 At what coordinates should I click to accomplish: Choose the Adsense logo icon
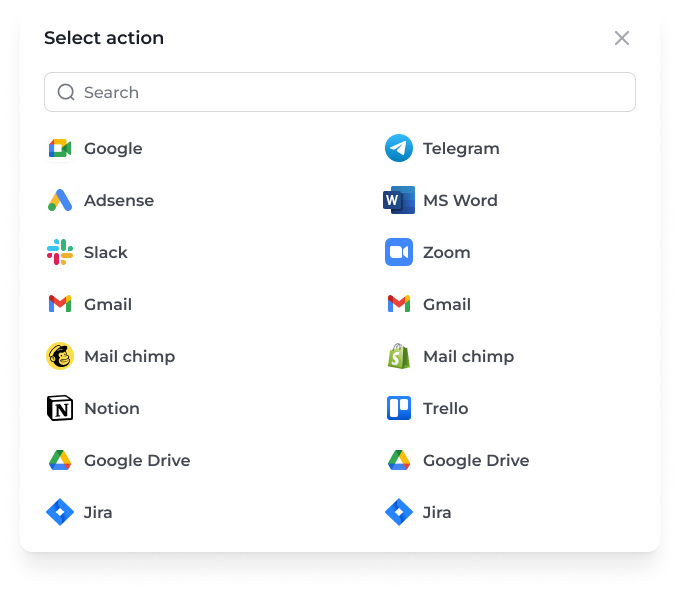[60, 200]
